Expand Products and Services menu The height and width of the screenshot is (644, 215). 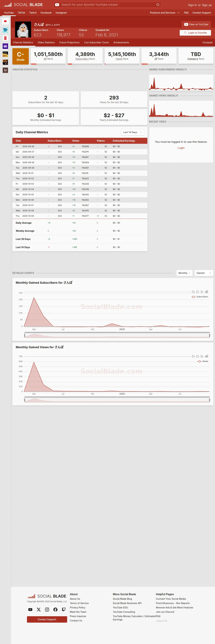(x=165, y=13)
